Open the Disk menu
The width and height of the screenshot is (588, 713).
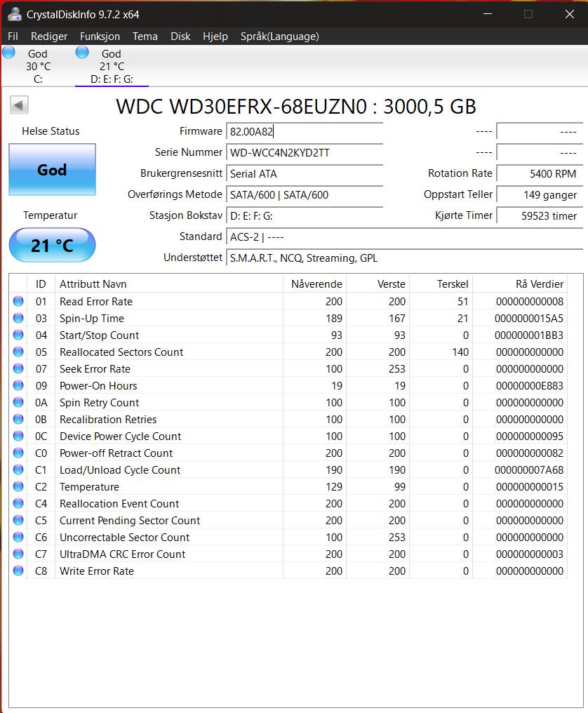tap(180, 36)
